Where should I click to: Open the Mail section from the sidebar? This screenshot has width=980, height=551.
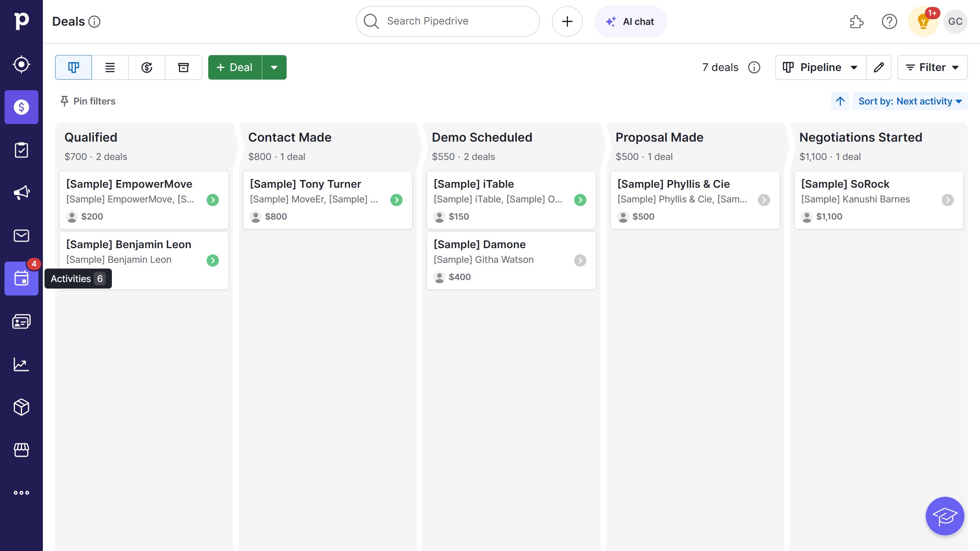click(21, 236)
